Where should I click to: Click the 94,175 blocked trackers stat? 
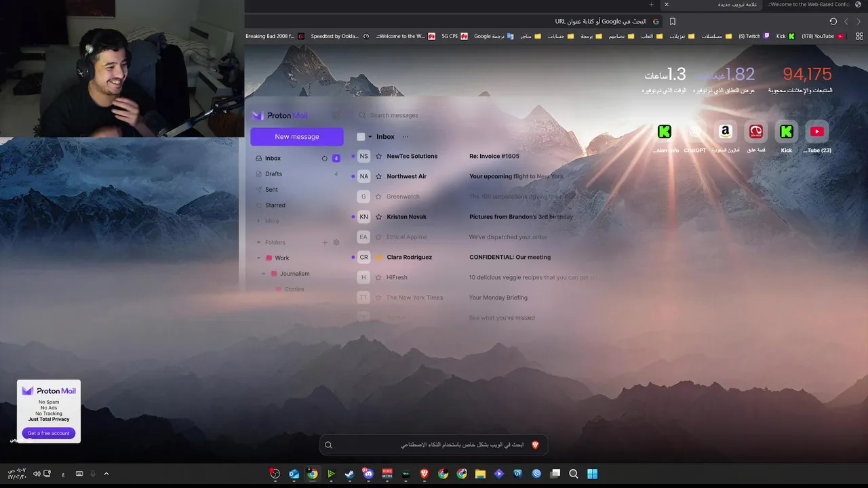807,74
